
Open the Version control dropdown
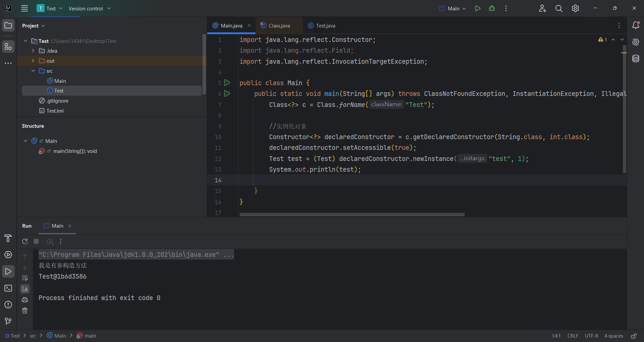tap(90, 8)
